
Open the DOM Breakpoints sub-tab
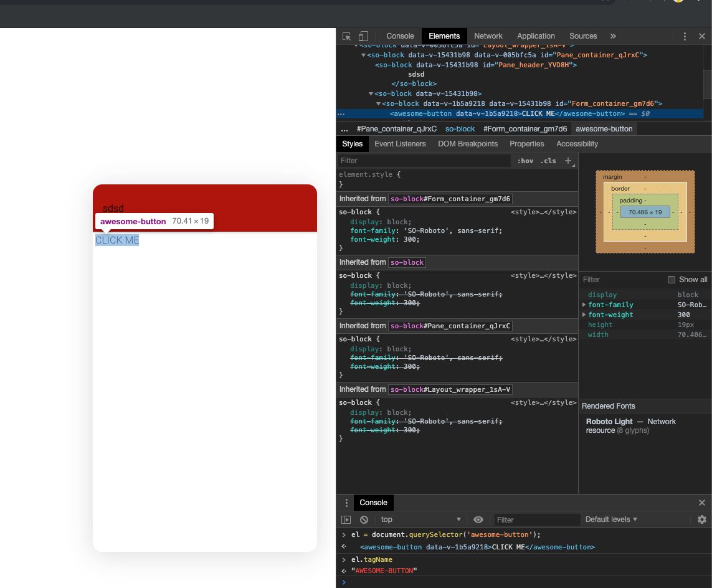pos(468,144)
